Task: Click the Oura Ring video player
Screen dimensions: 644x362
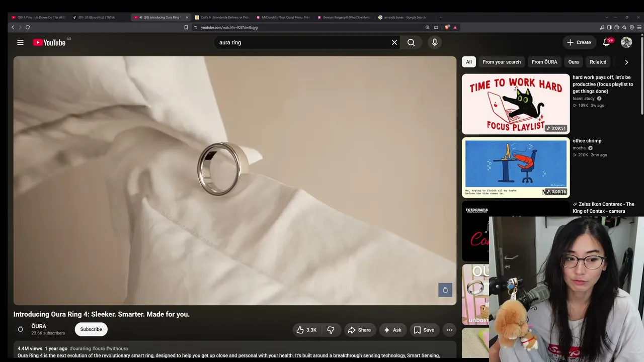Action: [x=235, y=180]
